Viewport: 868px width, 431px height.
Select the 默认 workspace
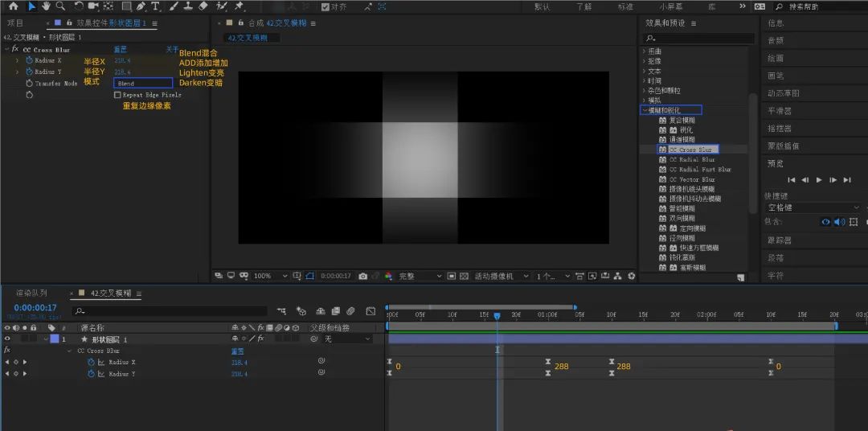coord(542,6)
